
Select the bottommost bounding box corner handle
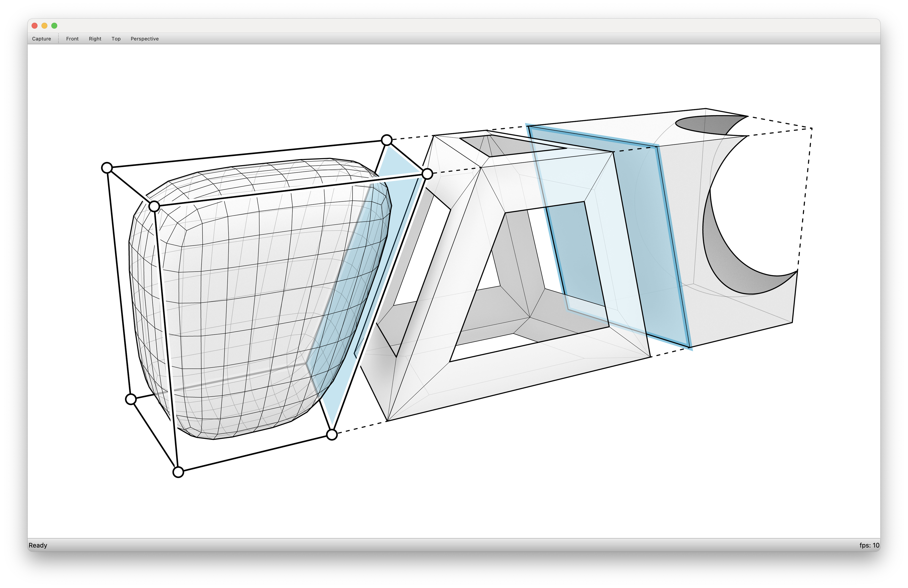[x=178, y=472]
